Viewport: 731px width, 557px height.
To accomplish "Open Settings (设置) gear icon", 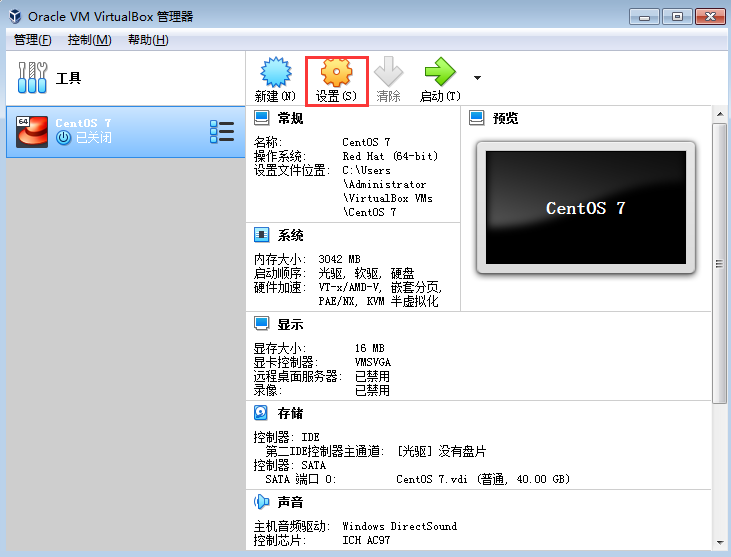I will point(336,72).
